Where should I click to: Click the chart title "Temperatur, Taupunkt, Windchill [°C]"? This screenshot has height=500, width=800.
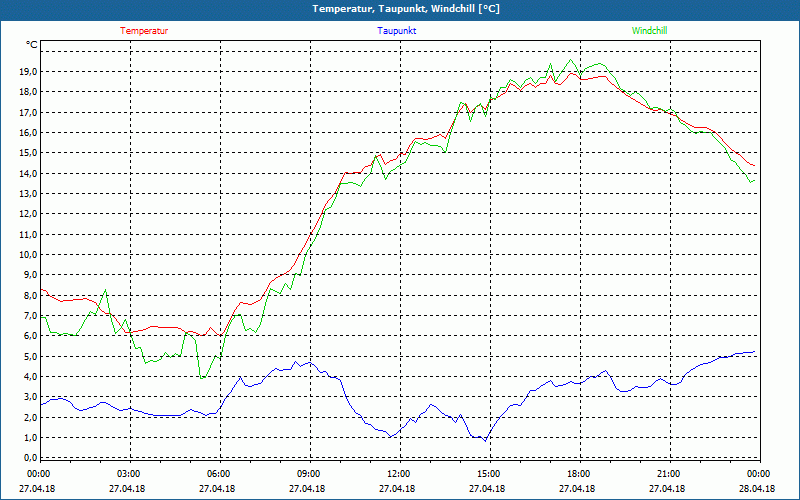click(406, 9)
